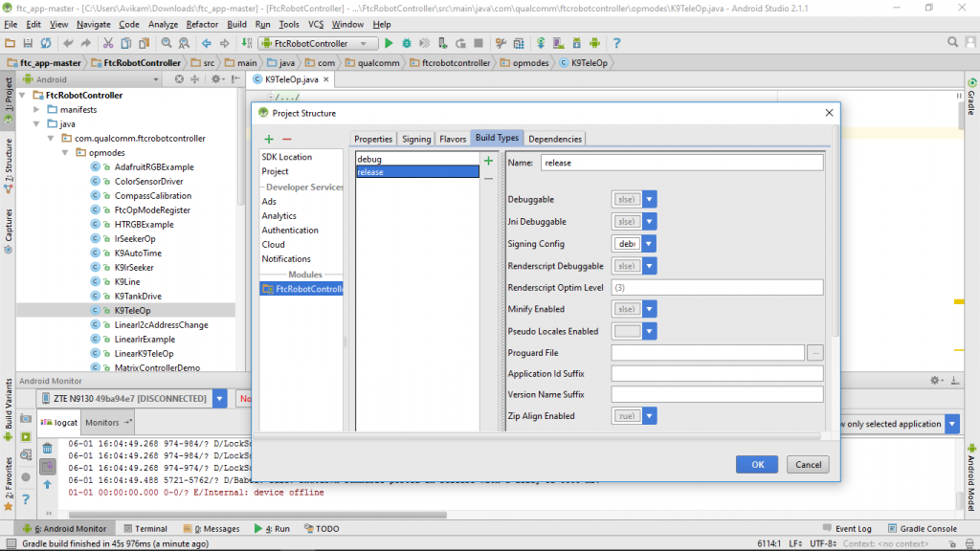Click the Undo arrow icon
The height and width of the screenshot is (551, 980).
coord(67,42)
